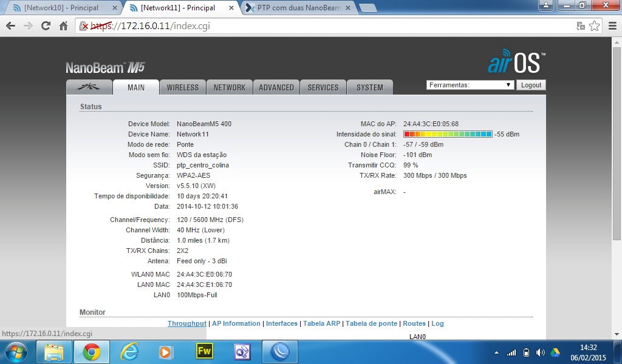Click the SSID value ptp_centro_colina

pyautogui.click(x=203, y=165)
